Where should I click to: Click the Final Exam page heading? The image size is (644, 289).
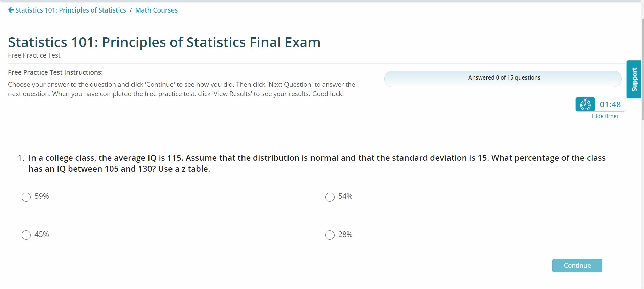(x=164, y=42)
